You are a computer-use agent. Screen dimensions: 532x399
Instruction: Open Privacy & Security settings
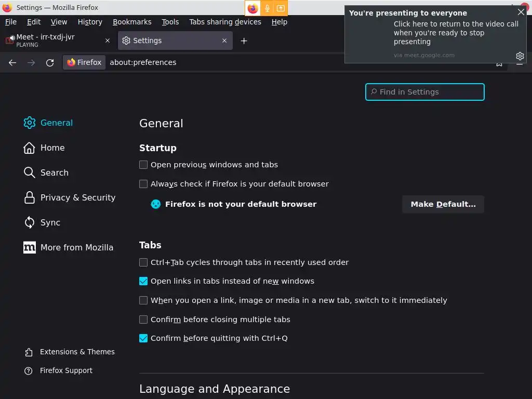tap(77, 197)
